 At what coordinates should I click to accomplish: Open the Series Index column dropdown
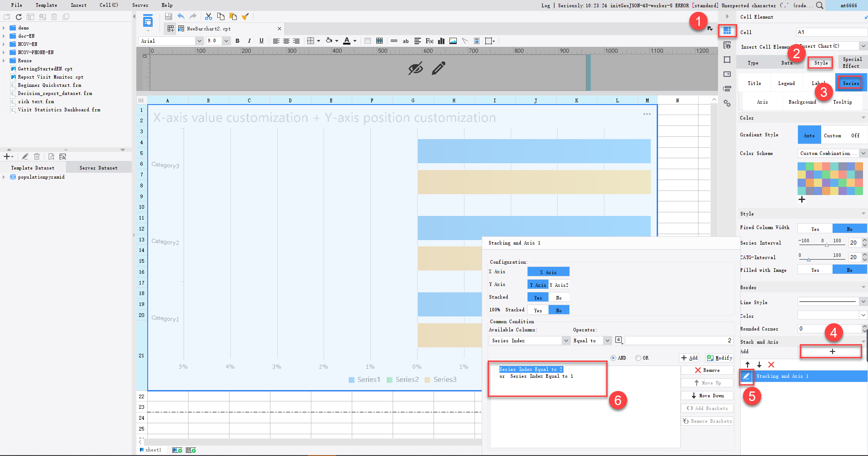point(566,340)
